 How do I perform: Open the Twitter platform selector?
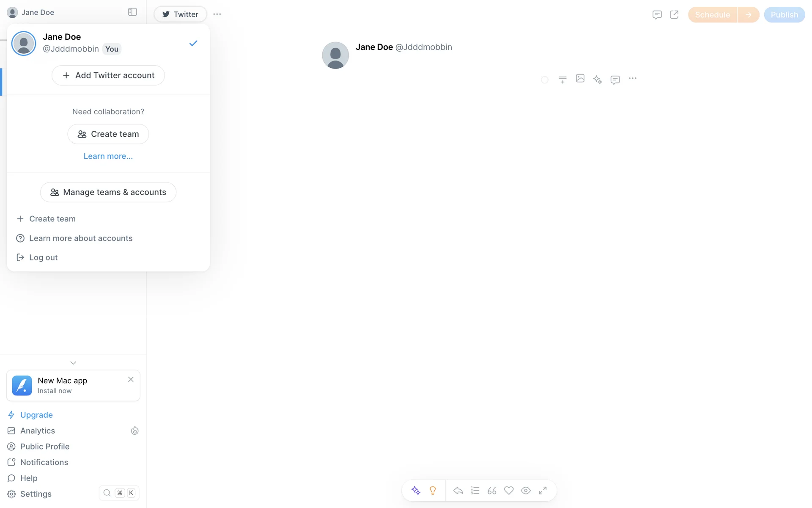coord(180,14)
